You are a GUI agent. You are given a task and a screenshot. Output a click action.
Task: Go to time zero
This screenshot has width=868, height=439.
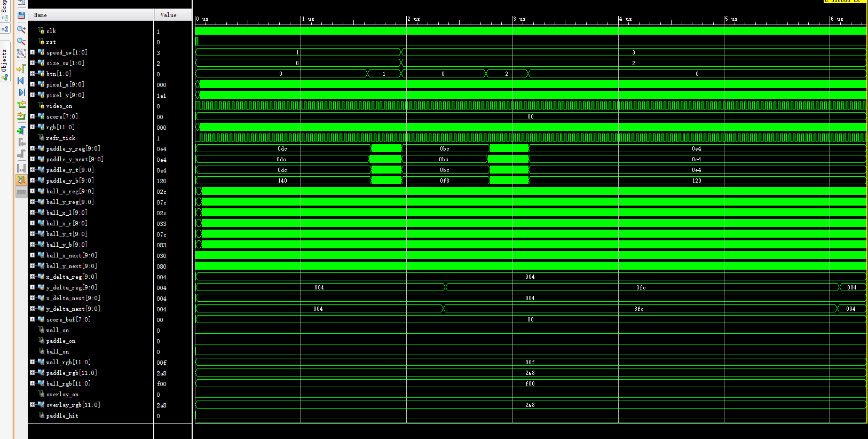21,81
